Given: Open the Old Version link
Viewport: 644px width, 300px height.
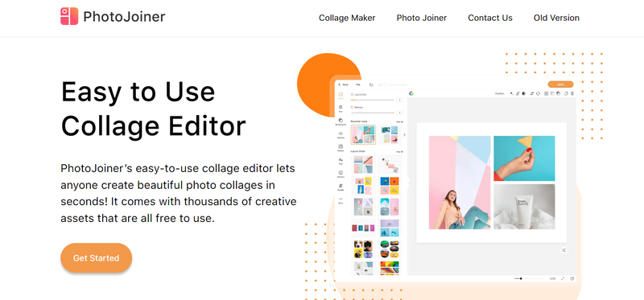Looking at the screenshot, I should point(556,18).
